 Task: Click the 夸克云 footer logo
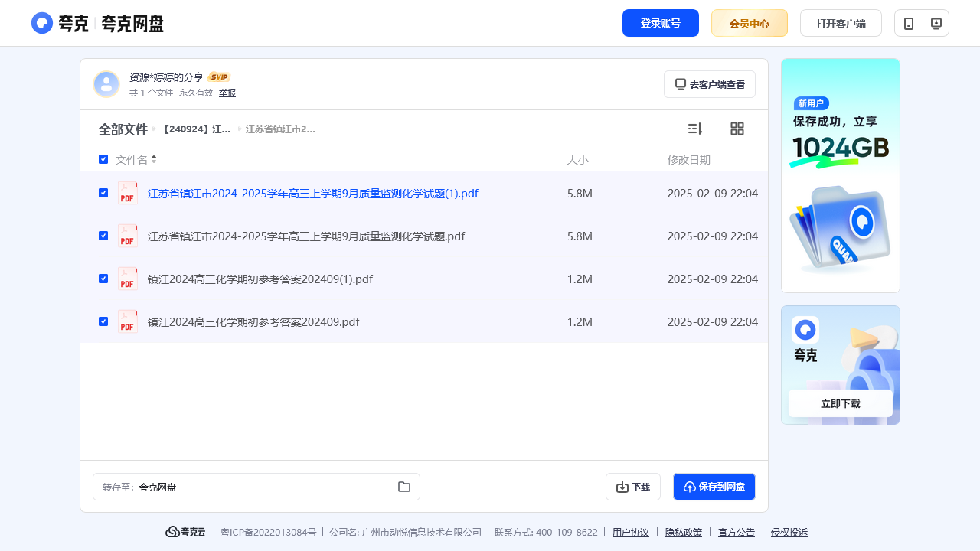point(185,532)
